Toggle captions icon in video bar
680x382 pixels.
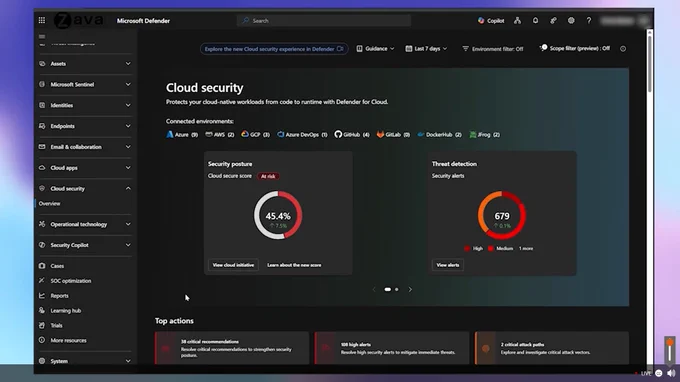659,373
